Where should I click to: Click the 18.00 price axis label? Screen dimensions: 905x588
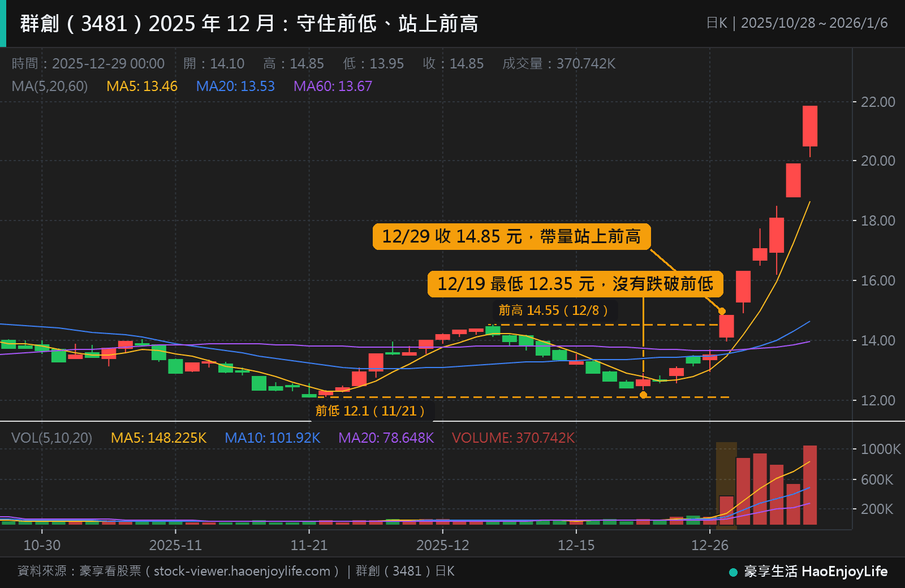(878, 220)
